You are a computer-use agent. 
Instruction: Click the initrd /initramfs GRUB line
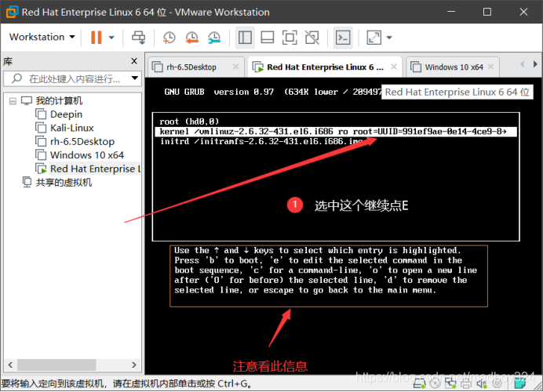pyautogui.click(x=261, y=141)
